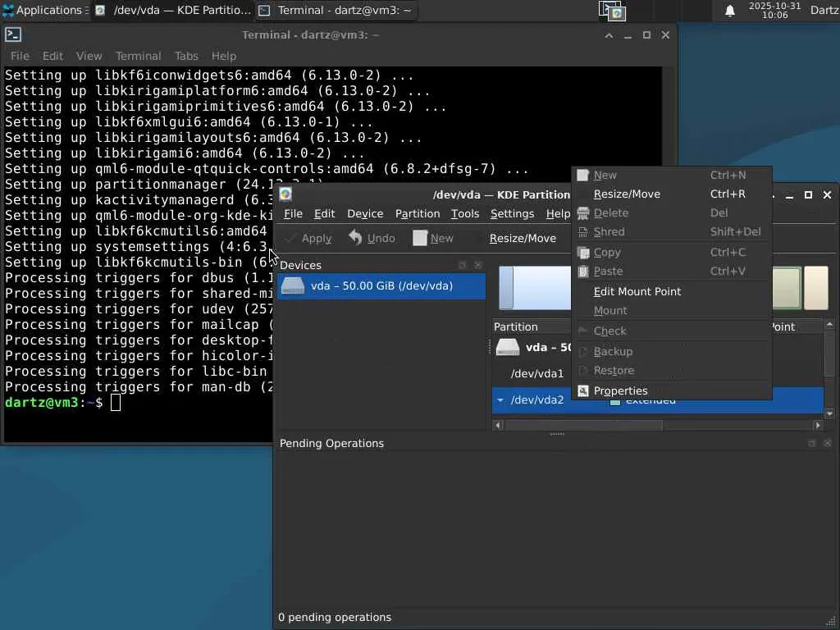This screenshot has width=840, height=630.
Task: Float the Pending Operations panel
Action: pos(811,444)
